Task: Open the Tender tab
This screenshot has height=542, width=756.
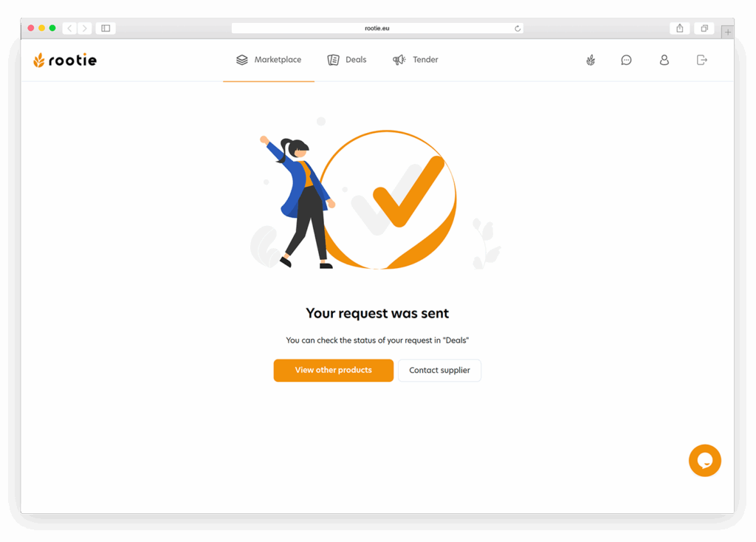Action: (x=415, y=60)
